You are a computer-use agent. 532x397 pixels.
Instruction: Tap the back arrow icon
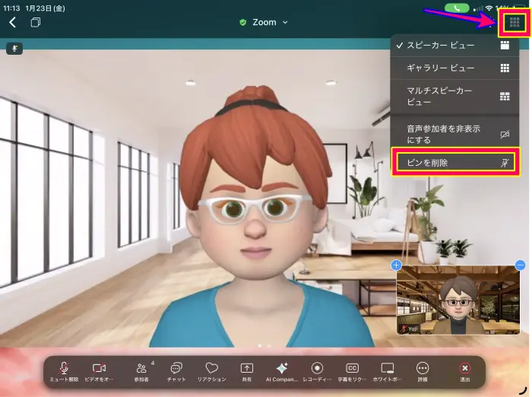13,22
